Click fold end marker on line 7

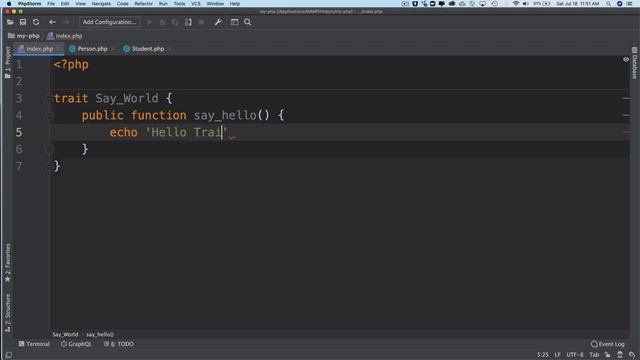click(x=49, y=166)
